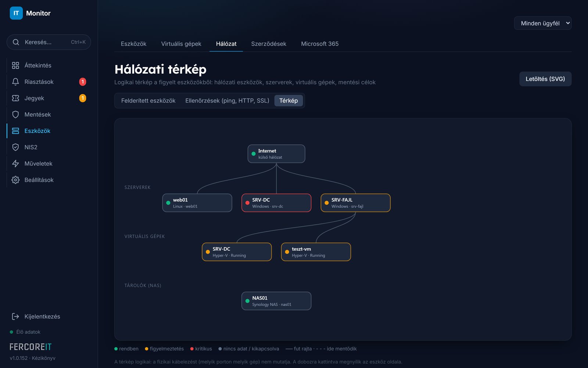Click the red Riasztások badge
588x368 pixels.
tap(83, 82)
